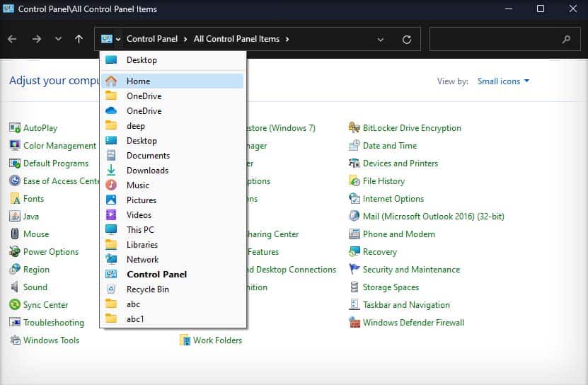This screenshot has width=588, height=385.
Task: Choose Network from the dropdown list
Action: pyautogui.click(x=172, y=259)
